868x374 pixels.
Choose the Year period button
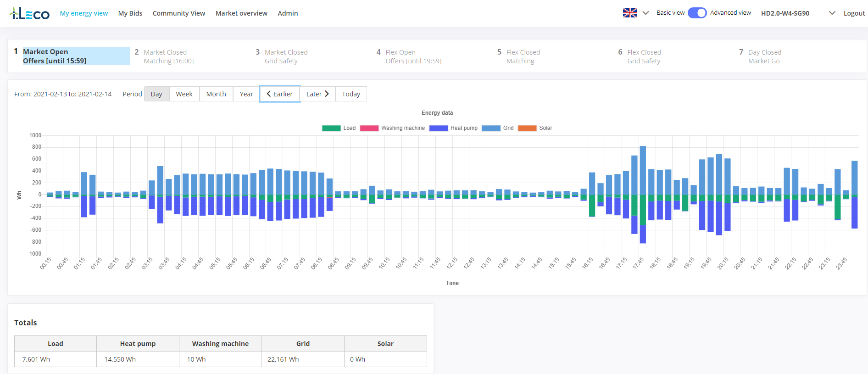(246, 94)
